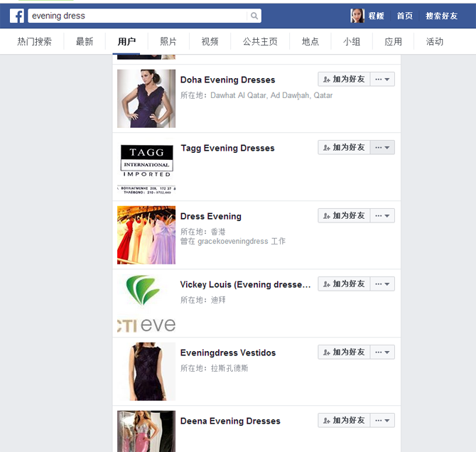Focus the search box with evening dress
This screenshot has width=476, height=452.
(139, 16)
